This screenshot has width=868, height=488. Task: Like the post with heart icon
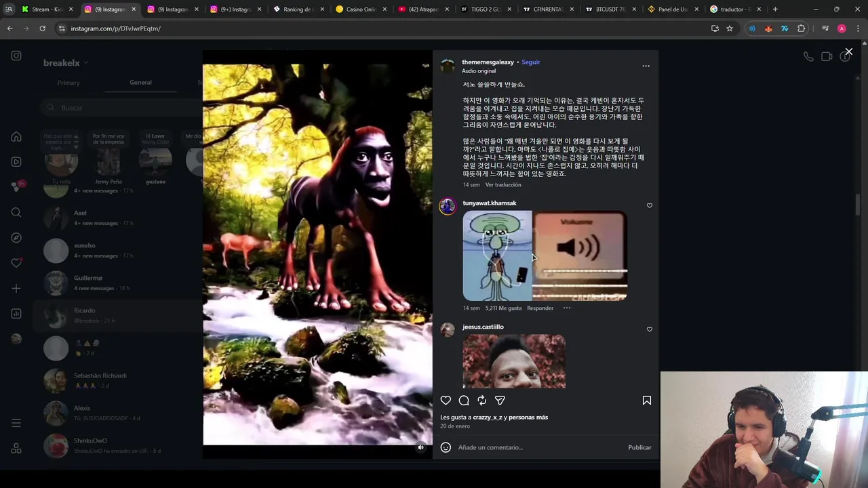pyautogui.click(x=446, y=401)
